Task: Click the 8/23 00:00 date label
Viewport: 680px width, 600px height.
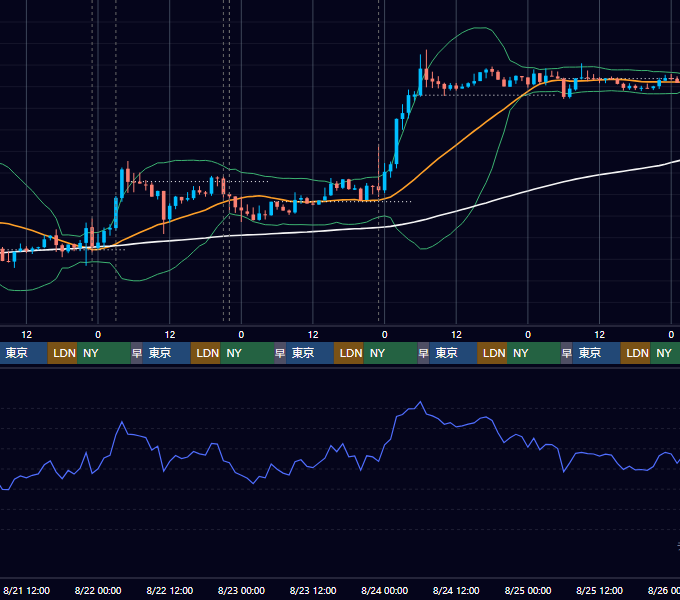Action: [x=241, y=590]
